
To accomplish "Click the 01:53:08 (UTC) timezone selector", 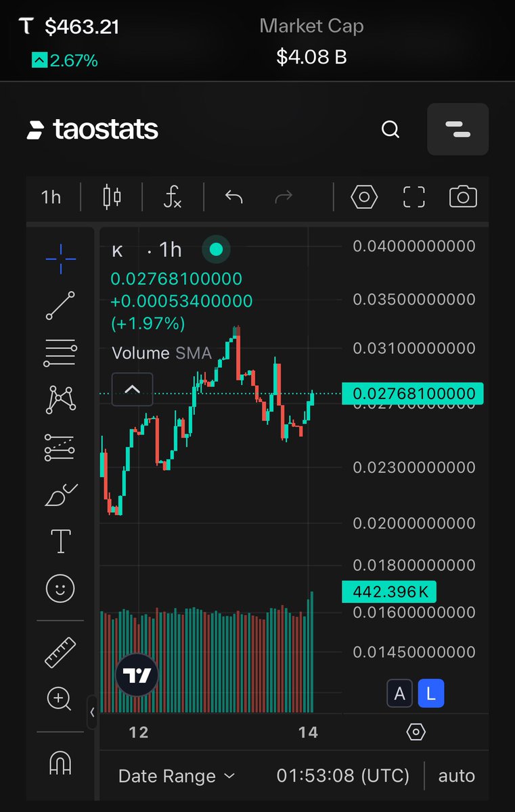I will pyautogui.click(x=343, y=776).
